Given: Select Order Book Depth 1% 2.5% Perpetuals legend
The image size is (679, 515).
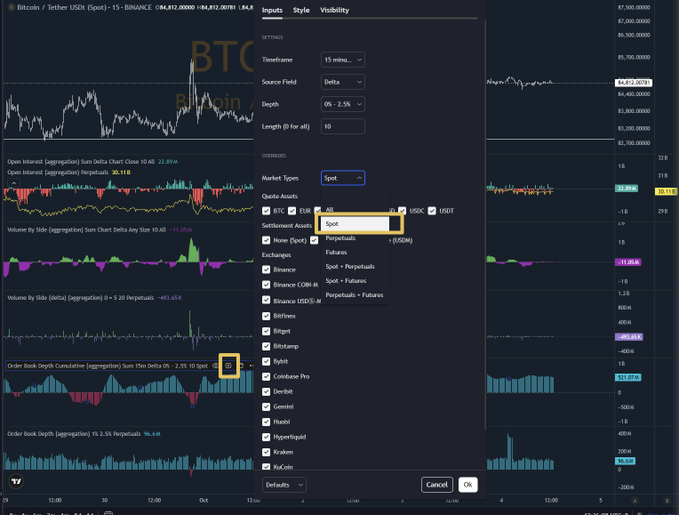Looking at the screenshot, I should (74, 434).
